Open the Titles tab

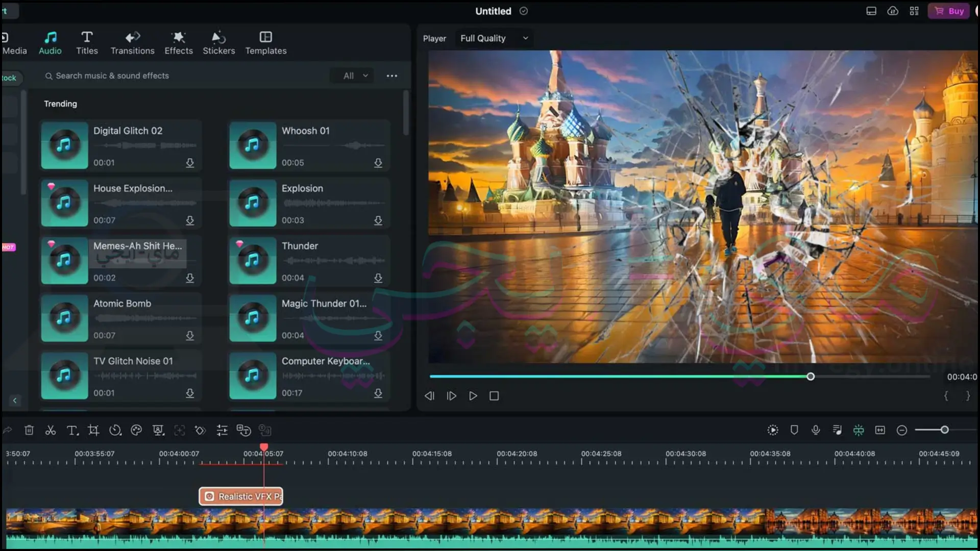pyautogui.click(x=87, y=43)
